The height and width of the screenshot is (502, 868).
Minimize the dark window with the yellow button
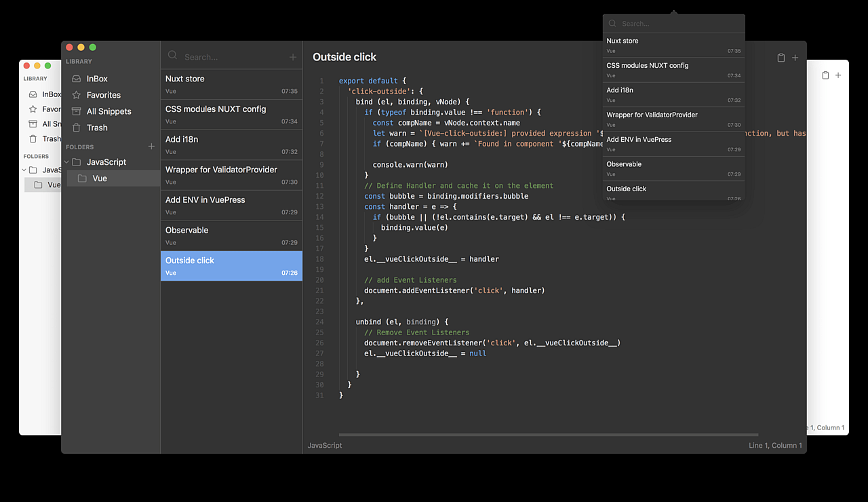[x=81, y=47]
